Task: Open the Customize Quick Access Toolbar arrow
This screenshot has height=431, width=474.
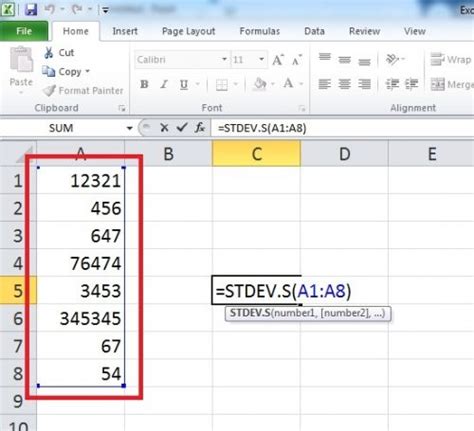Action: click(x=105, y=10)
